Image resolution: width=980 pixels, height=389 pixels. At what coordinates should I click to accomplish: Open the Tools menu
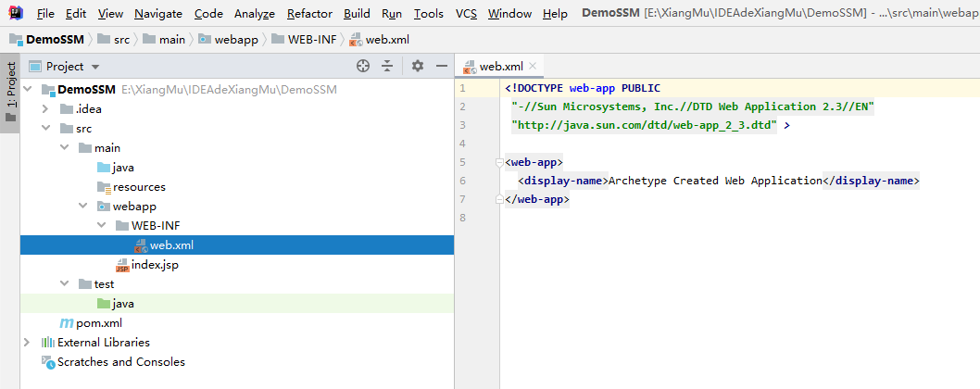click(x=429, y=13)
